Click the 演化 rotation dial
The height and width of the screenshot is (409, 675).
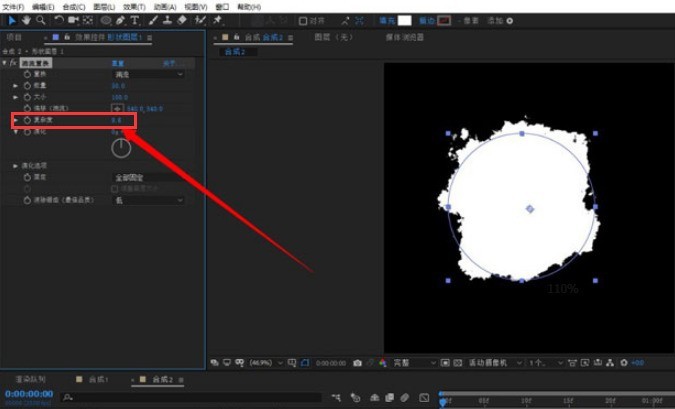click(x=120, y=147)
